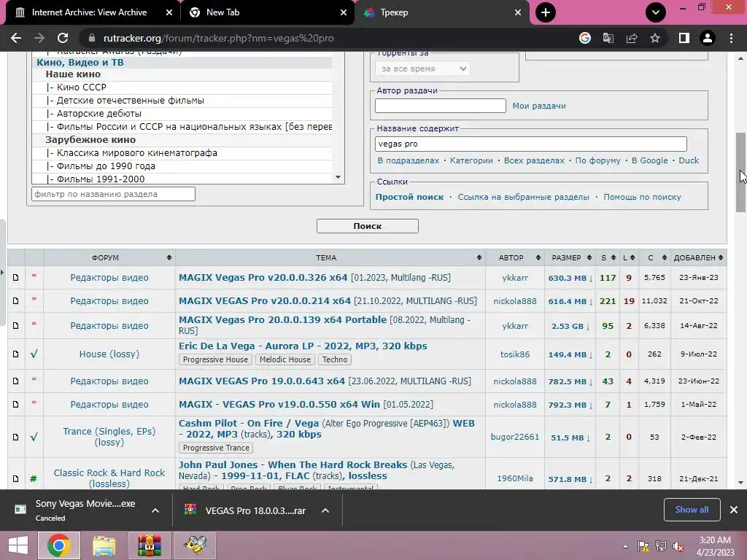Screen dimensions: 747x560
Task: Open the Google icon in address bar
Action: pyautogui.click(x=585, y=38)
